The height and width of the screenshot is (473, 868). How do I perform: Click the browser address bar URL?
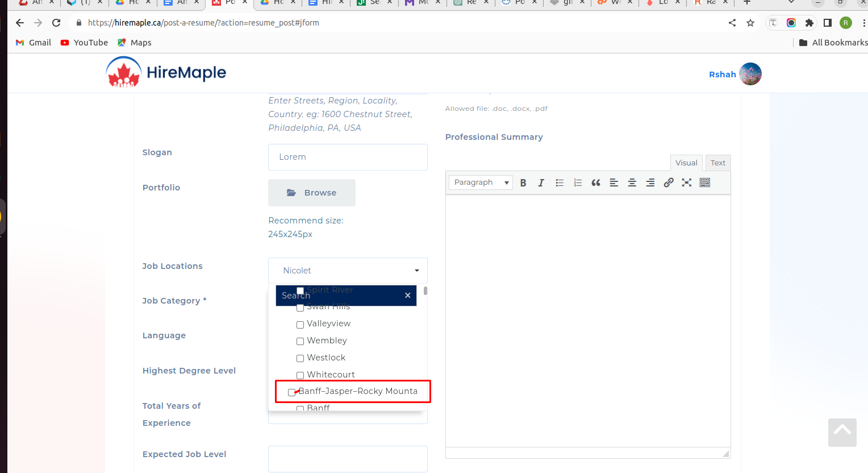[x=203, y=23]
